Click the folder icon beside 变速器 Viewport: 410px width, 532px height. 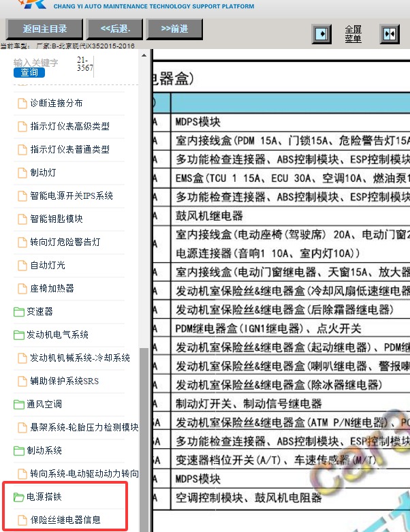[18, 312]
